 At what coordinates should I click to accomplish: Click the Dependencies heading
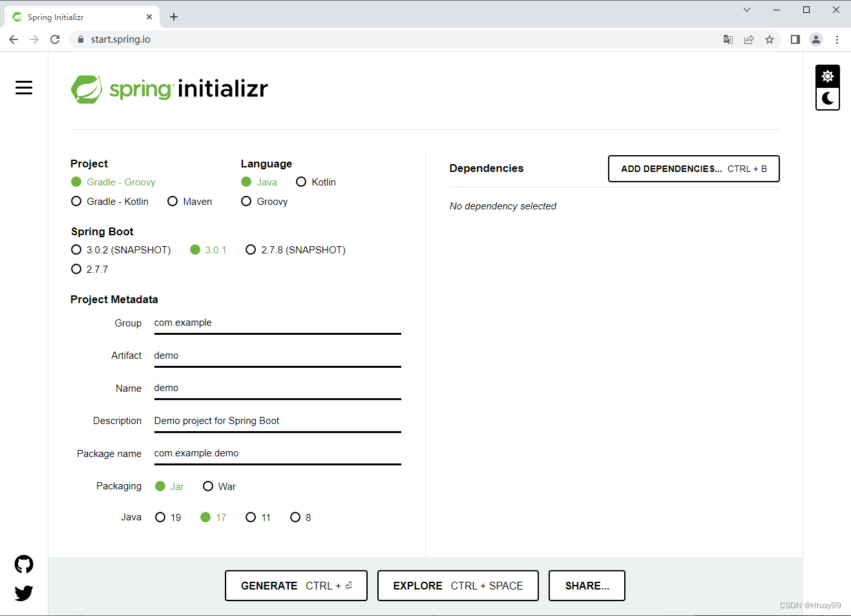tap(487, 168)
